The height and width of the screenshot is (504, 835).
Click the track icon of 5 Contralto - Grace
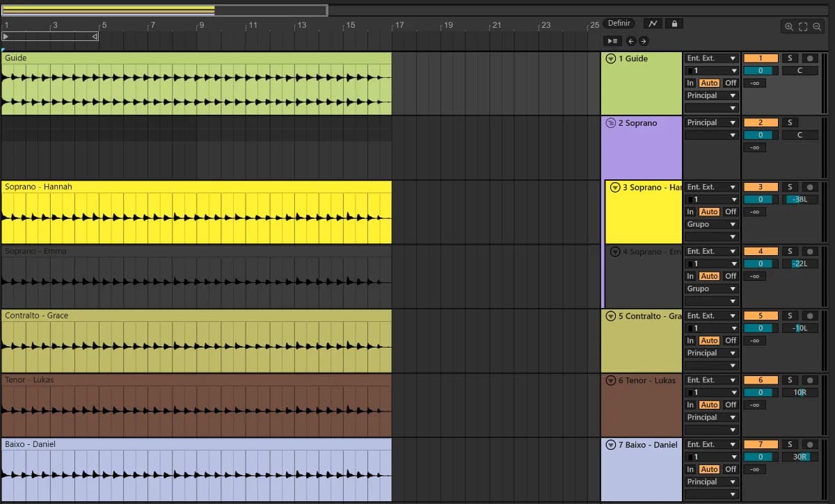coord(611,316)
